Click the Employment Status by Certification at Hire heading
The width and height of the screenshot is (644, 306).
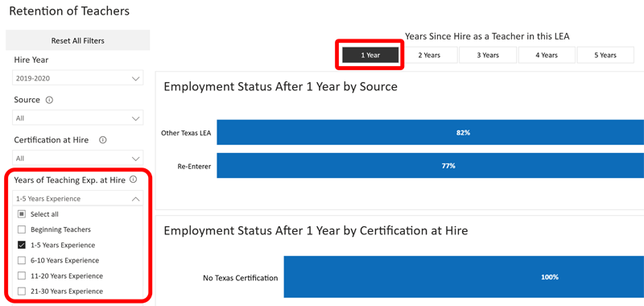pos(316,231)
